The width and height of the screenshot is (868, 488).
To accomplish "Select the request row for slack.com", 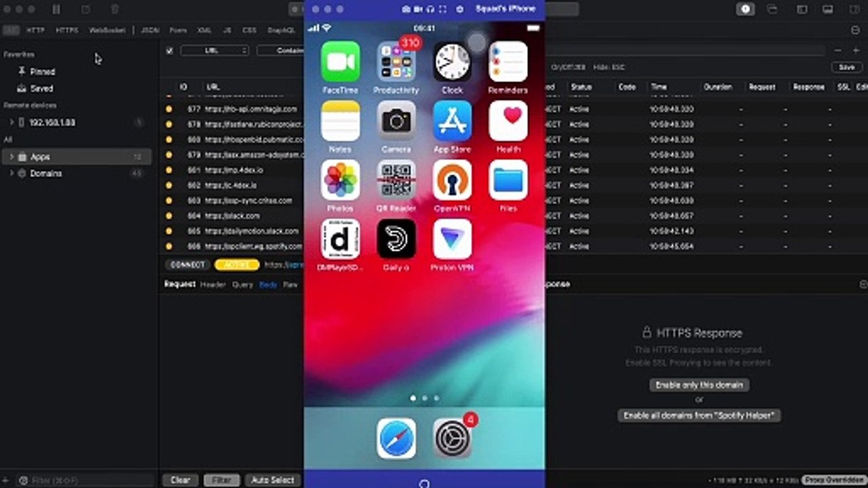I will point(233,216).
